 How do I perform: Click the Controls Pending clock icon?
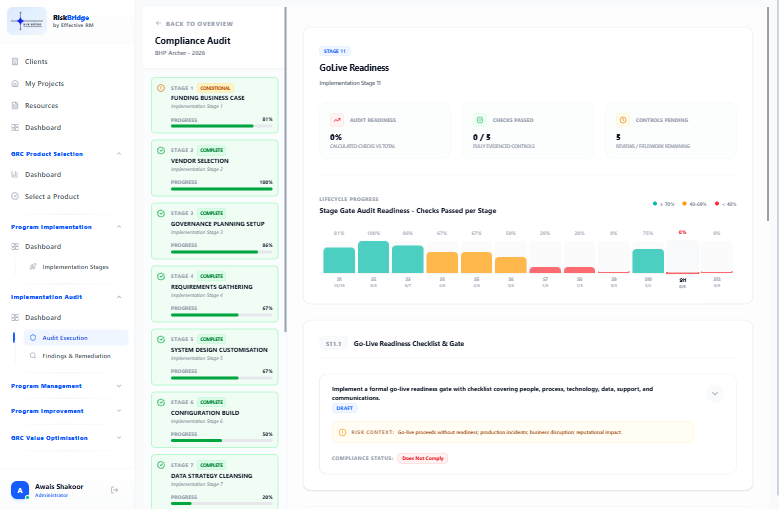623,120
